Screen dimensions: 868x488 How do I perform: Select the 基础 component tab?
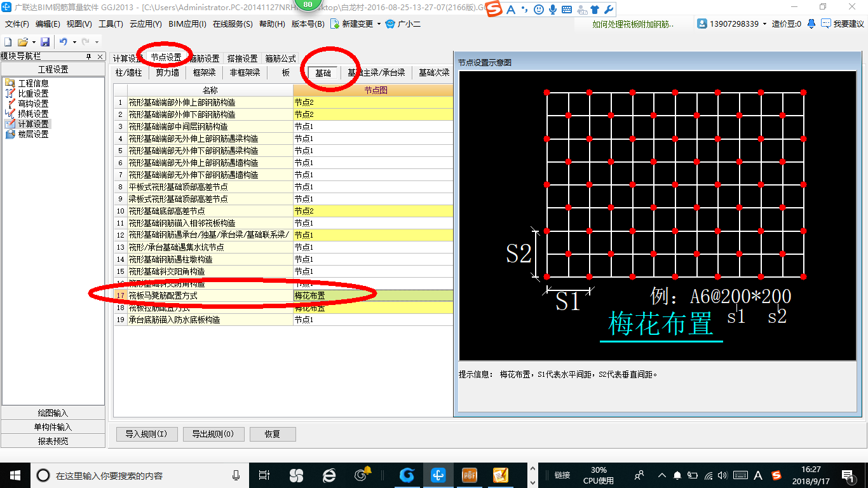tap(323, 72)
